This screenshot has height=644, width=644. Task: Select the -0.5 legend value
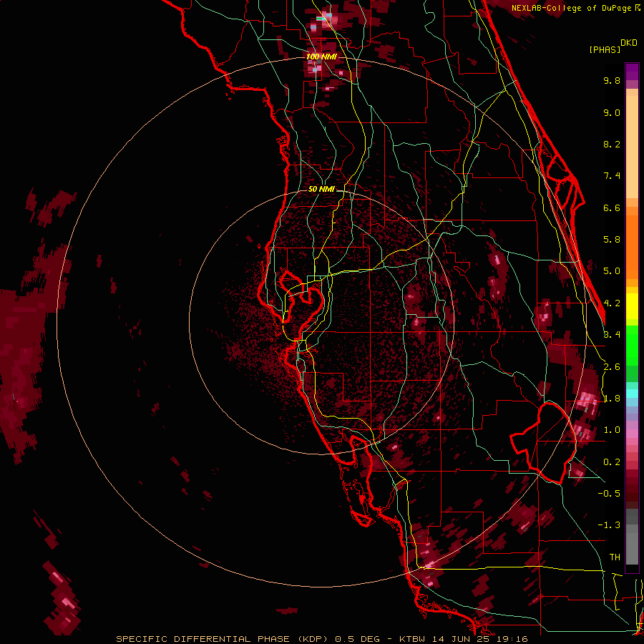tap(609, 494)
